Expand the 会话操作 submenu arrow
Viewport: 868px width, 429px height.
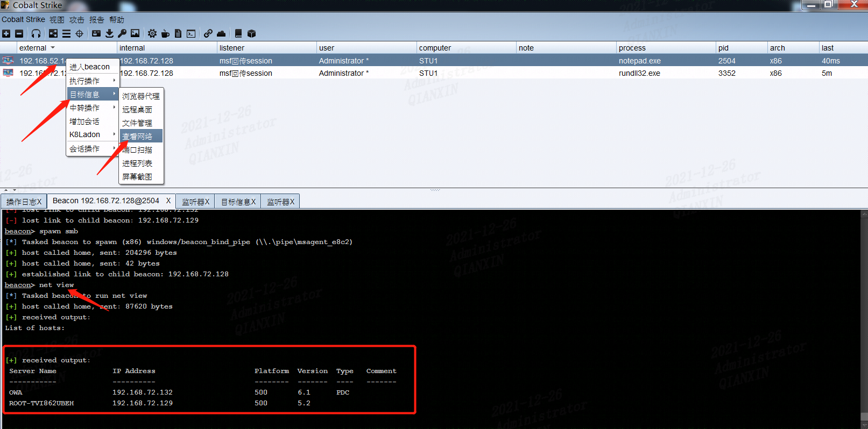[x=114, y=148]
